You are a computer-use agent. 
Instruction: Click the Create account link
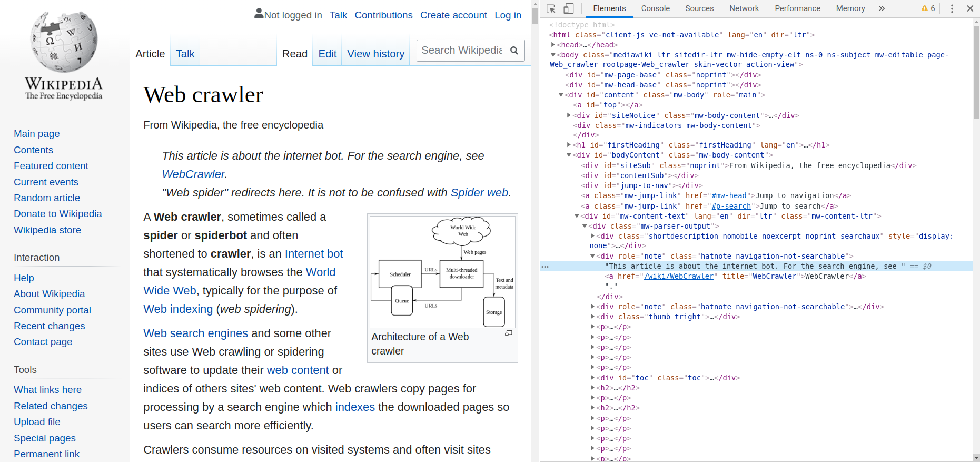[x=453, y=15]
